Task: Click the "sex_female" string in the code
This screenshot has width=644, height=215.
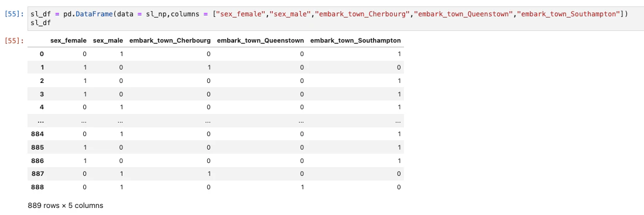Action: click(x=241, y=15)
